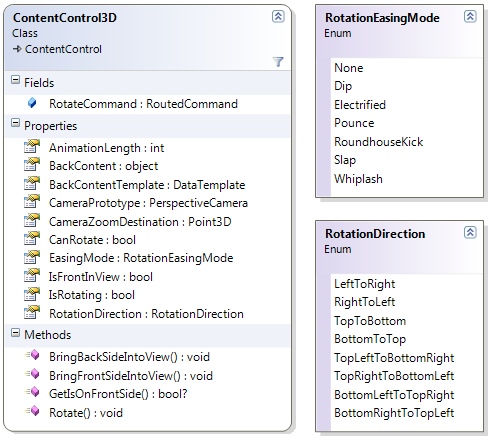
Task: Click the EasingMode property icon
Action: pyautogui.click(x=32, y=256)
